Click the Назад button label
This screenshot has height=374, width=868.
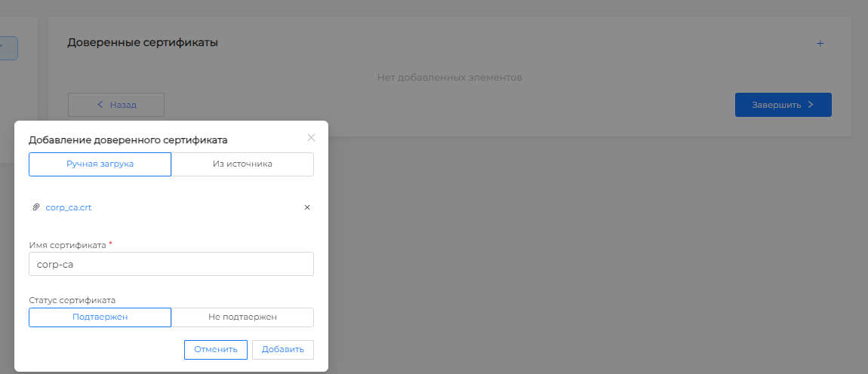click(123, 105)
